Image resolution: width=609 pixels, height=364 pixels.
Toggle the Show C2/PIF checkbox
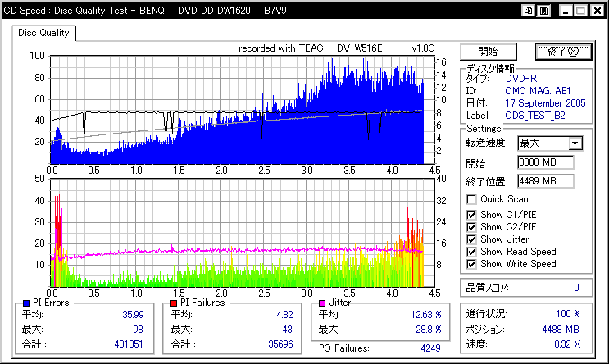[x=471, y=227]
